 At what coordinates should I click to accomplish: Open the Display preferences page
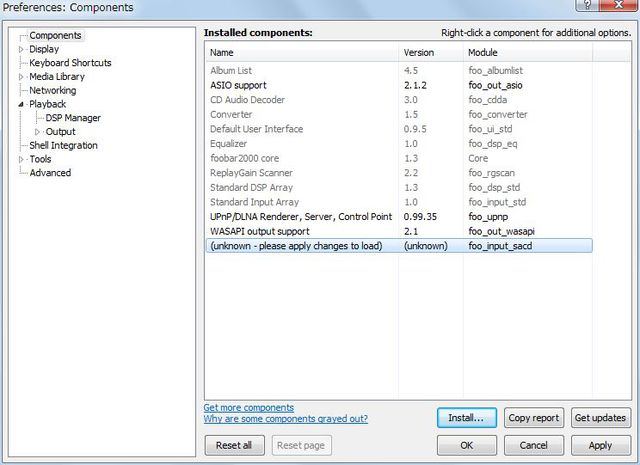click(44, 49)
